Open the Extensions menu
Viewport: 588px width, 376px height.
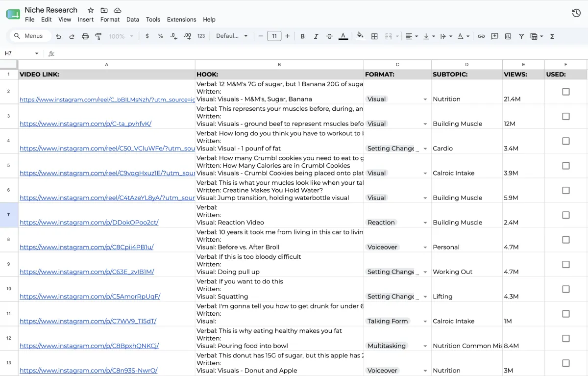[181, 20]
